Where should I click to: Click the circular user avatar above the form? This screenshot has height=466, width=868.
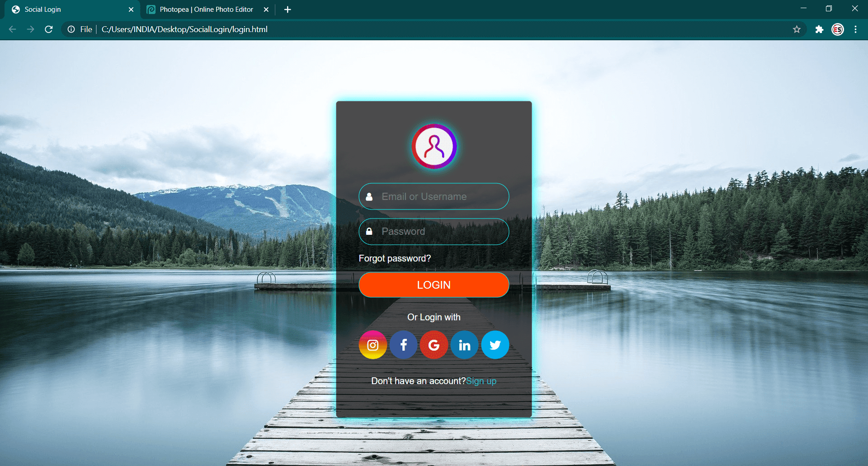point(434,147)
